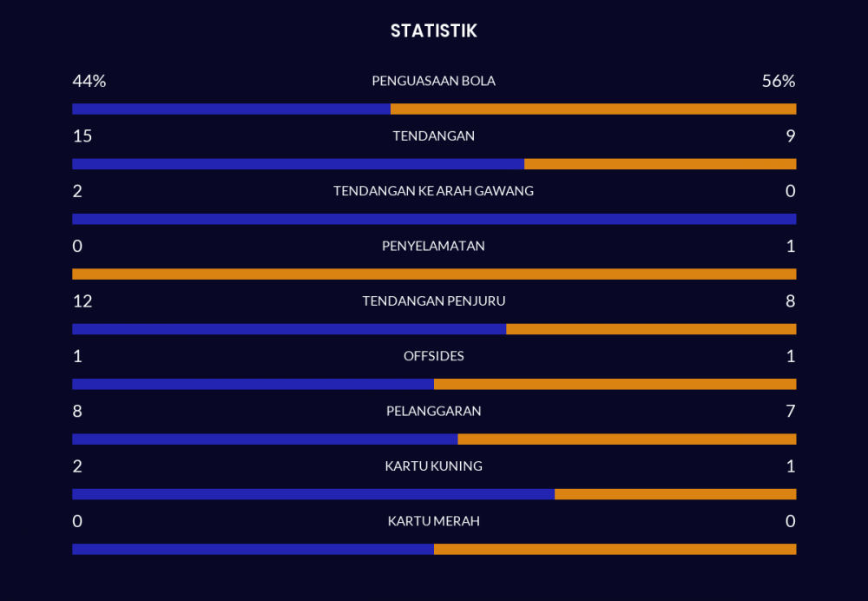Select the TENDANGAN KE ARAH GAWANG label

click(433, 191)
